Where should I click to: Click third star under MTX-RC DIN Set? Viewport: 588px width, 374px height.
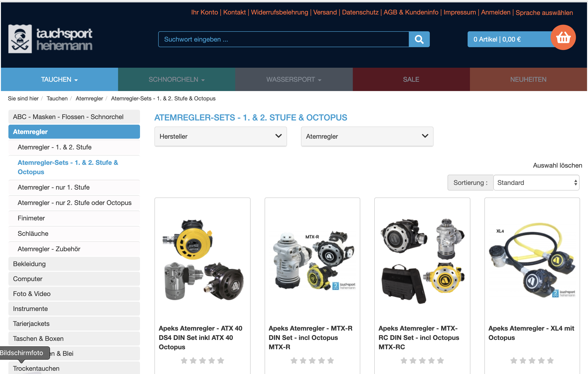(422, 360)
